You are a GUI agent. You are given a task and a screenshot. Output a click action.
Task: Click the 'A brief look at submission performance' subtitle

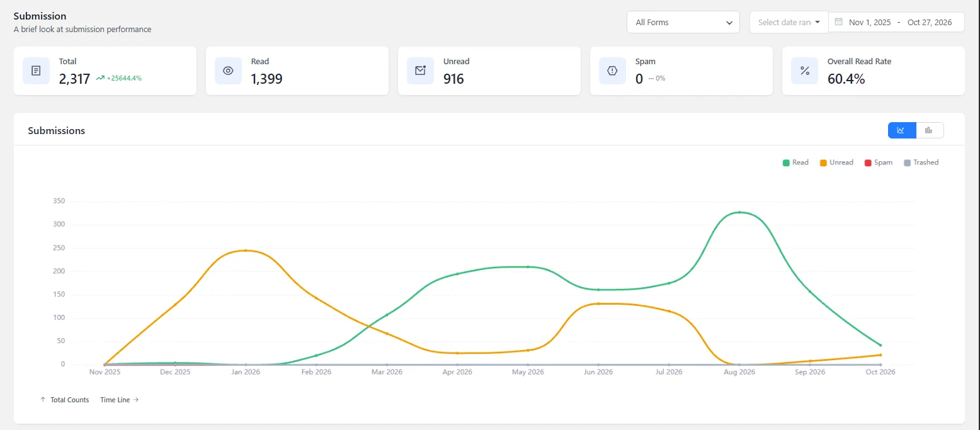pyautogui.click(x=83, y=30)
